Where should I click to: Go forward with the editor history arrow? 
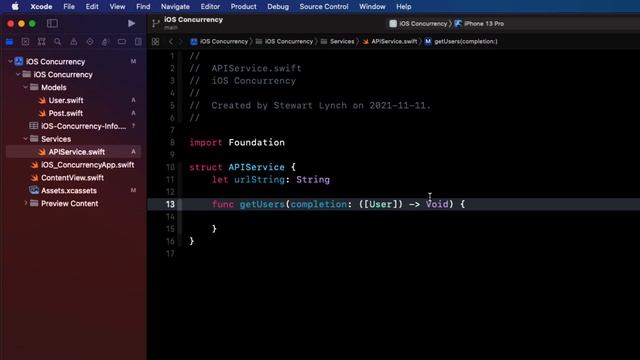(181, 42)
